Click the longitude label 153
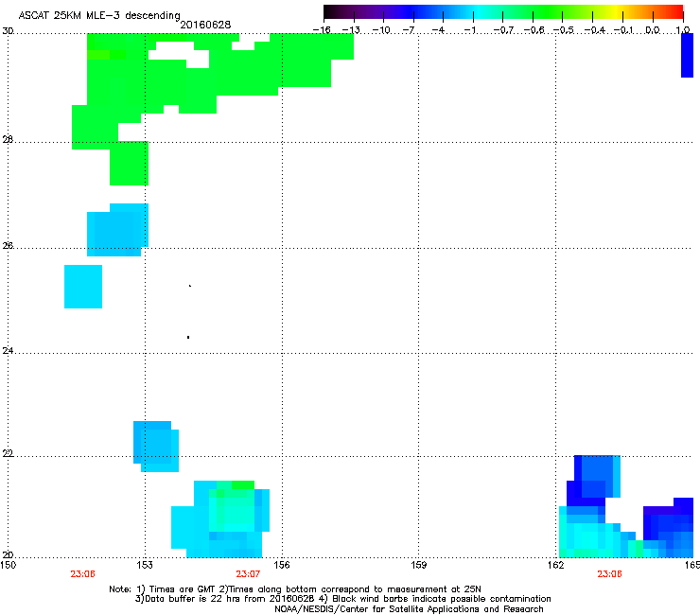700x615 pixels. point(145,565)
